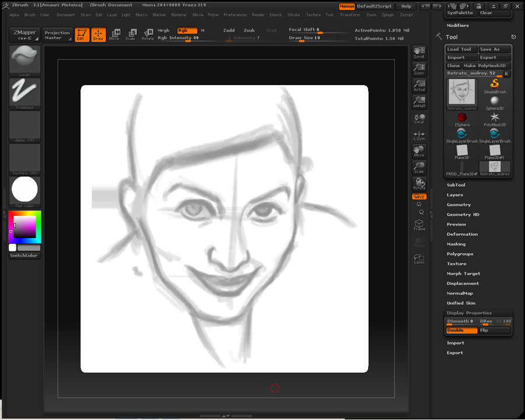Image resolution: width=525 pixels, height=420 pixels.
Task: Click Make PolyMesh3D
Action: (487, 66)
